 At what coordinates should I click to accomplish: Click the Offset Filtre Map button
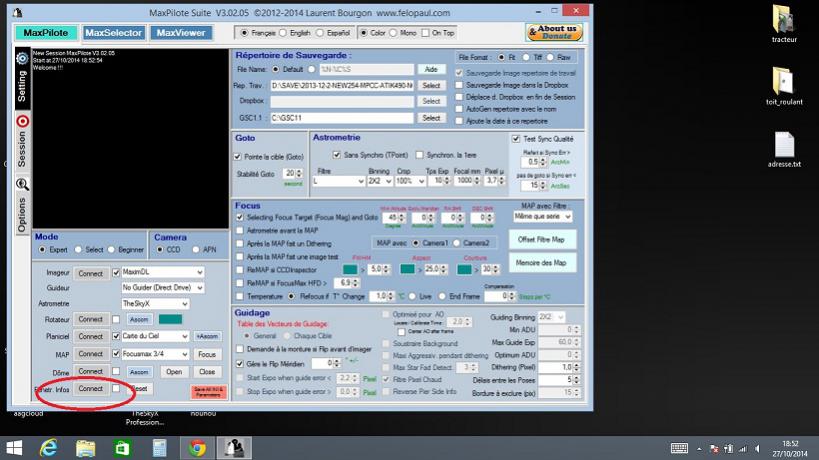(x=542, y=240)
